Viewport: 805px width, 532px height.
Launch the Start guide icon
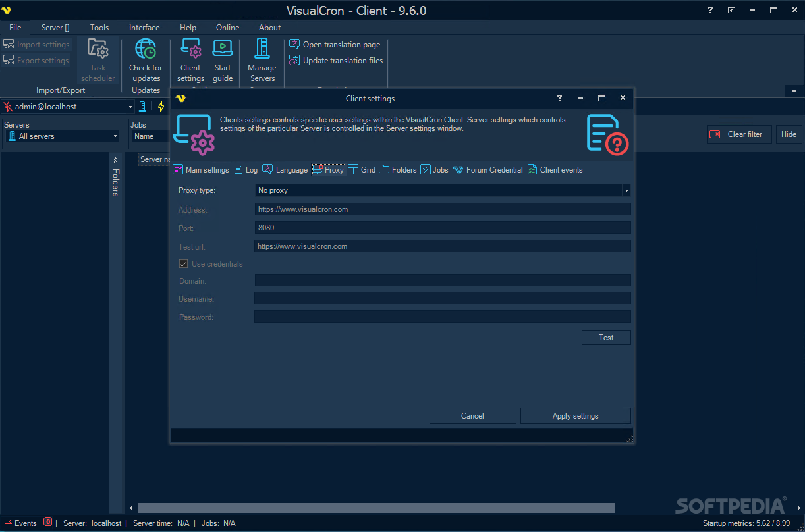click(223, 49)
